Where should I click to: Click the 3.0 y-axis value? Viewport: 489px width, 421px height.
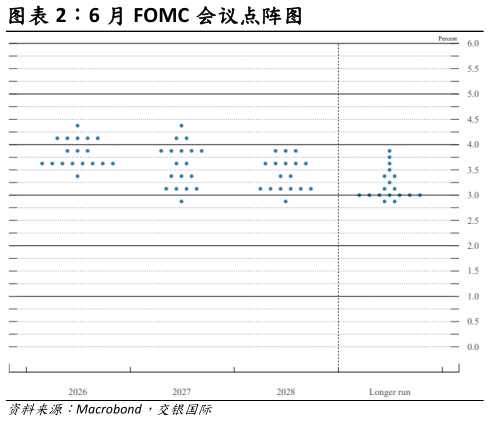click(x=473, y=195)
